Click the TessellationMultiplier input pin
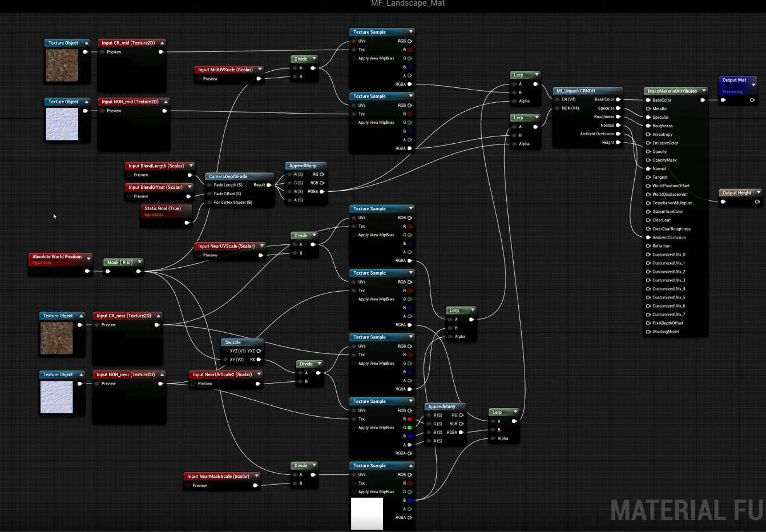 point(648,203)
